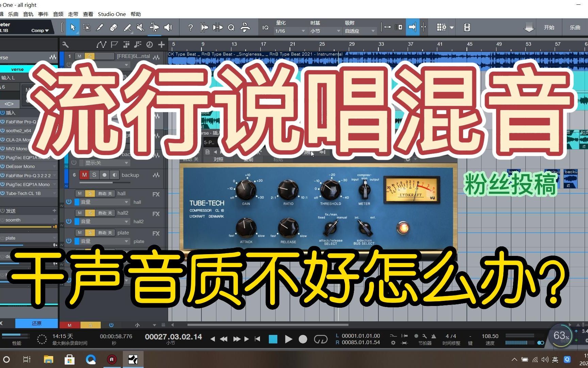The height and width of the screenshot is (368, 588).
Task: Click the Play button in transport
Action: pos(288,339)
